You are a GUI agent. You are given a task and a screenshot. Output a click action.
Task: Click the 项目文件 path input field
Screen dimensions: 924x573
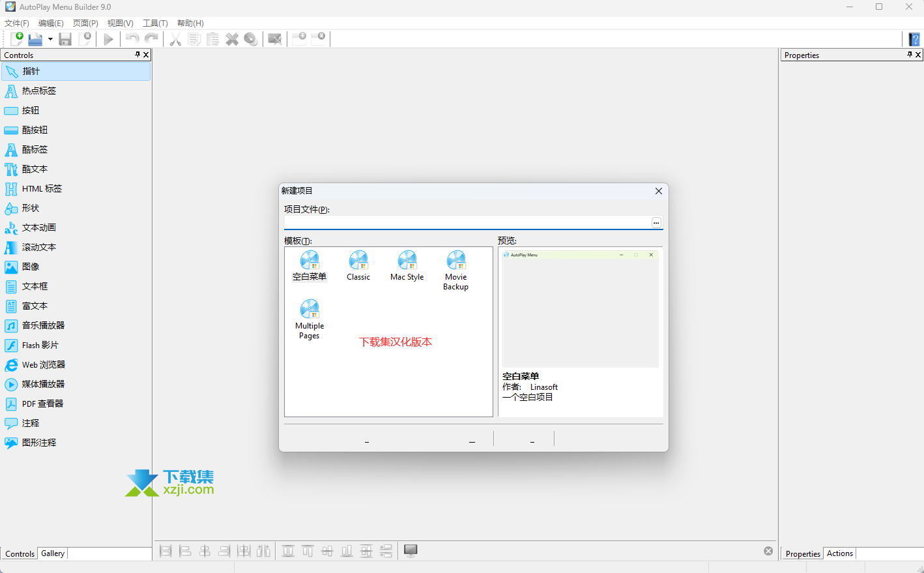(x=467, y=222)
